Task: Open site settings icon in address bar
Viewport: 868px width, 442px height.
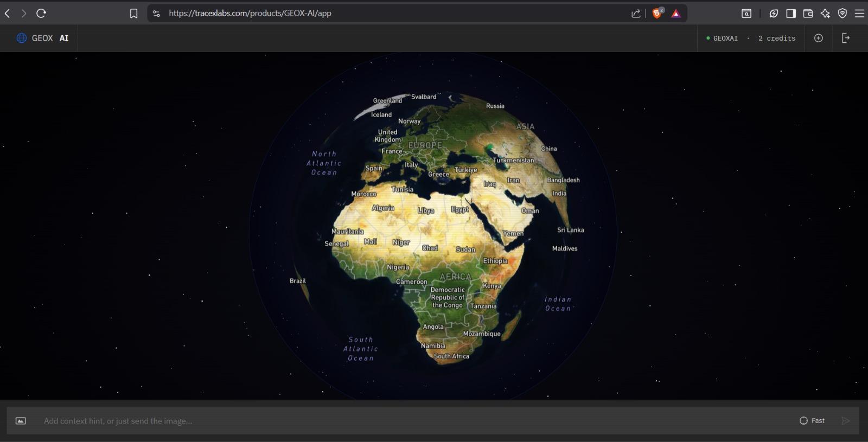Action: (156, 14)
